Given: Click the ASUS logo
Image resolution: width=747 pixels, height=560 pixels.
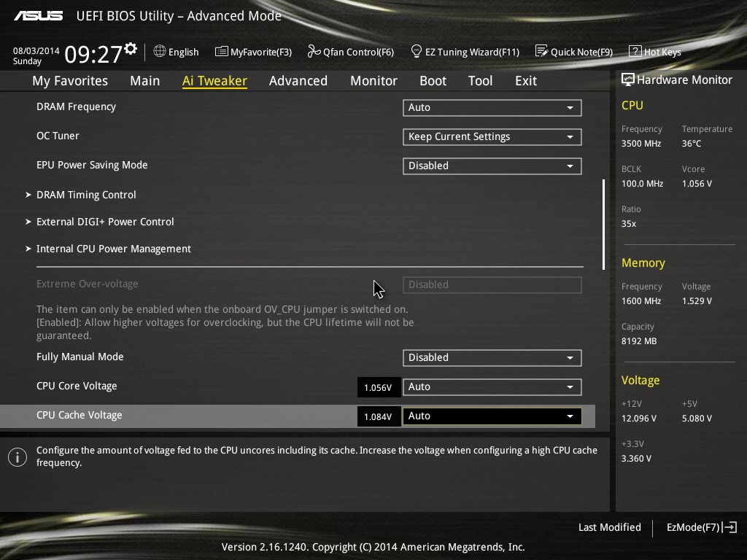Looking at the screenshot, I should [38, 16].
